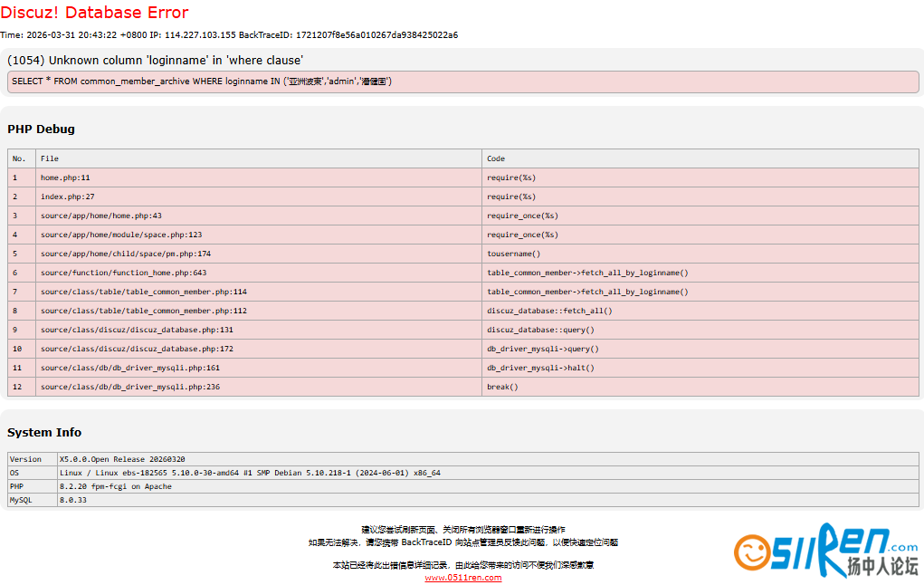Select the home.php:11 file cell

coord(259,177)
